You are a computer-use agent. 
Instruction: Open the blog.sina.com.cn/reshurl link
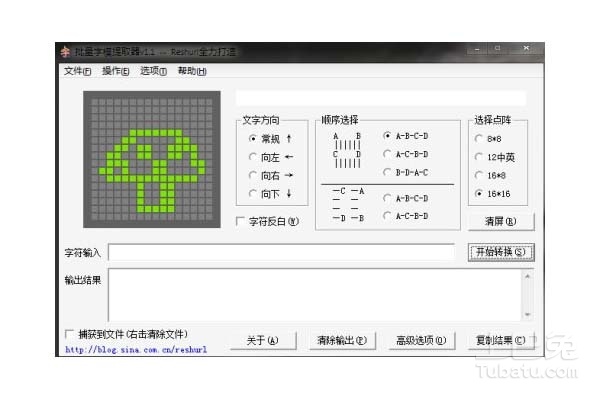point(136,349)
